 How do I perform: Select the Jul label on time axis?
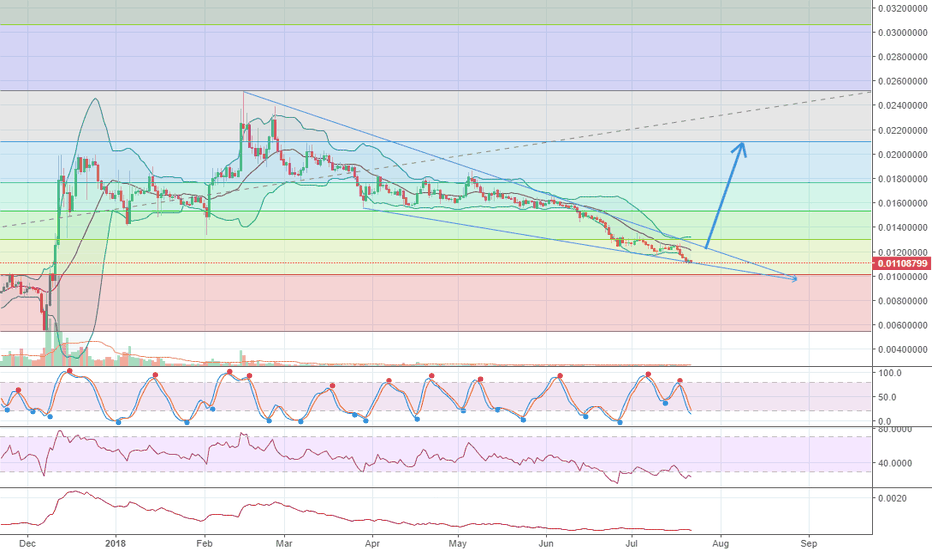[x=632, y=543]
